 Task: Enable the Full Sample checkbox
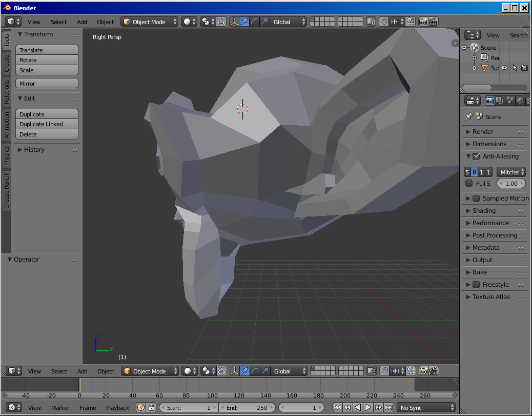tap(469, 183)
